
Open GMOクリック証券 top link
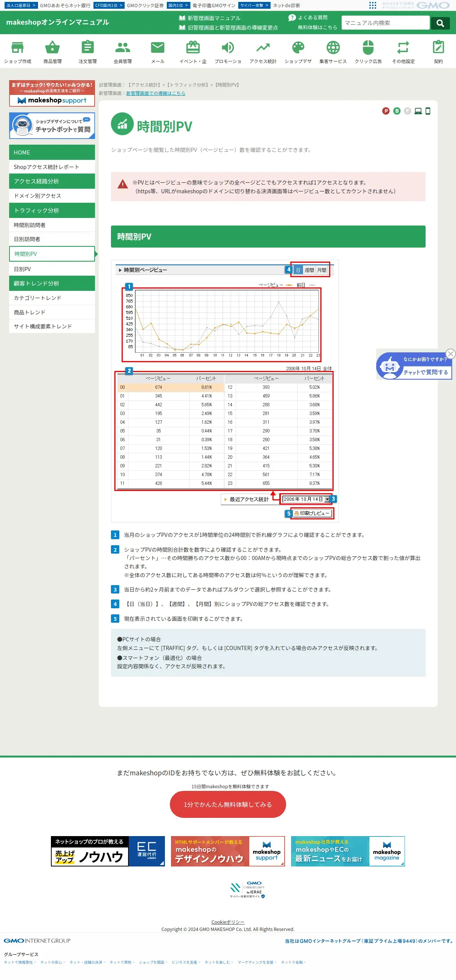(x=145, y=5)
